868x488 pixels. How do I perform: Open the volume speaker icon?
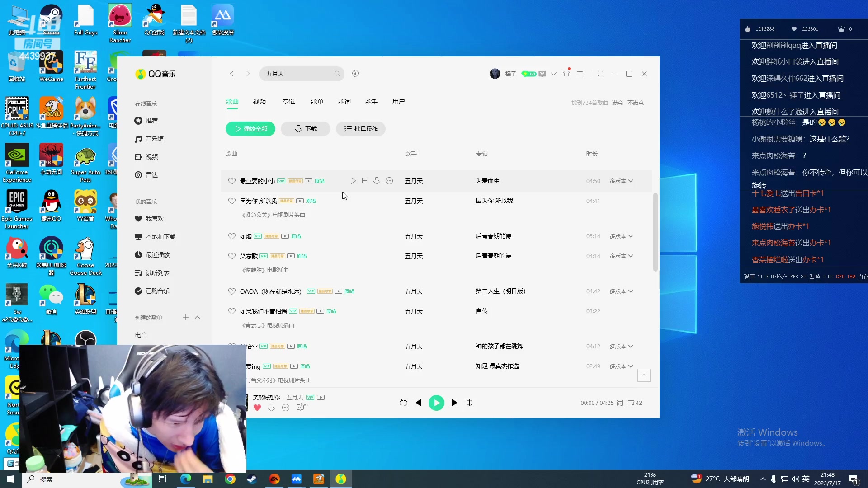(469, 403)
